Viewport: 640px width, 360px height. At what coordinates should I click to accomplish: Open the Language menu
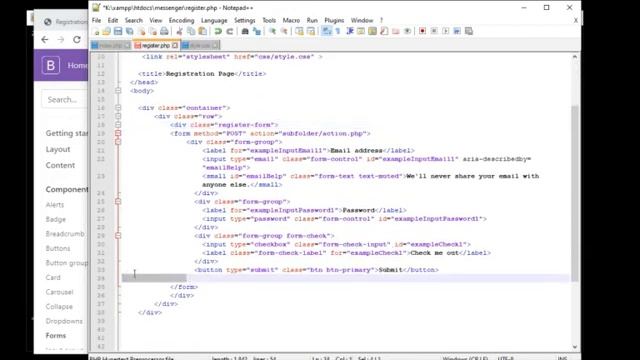click(214, 20)
